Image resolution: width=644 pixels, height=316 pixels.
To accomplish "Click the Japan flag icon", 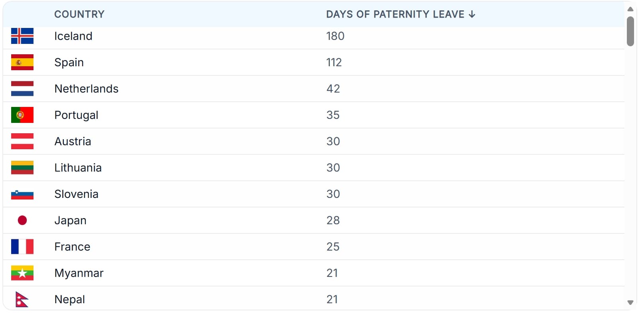I will click(22, 220).
